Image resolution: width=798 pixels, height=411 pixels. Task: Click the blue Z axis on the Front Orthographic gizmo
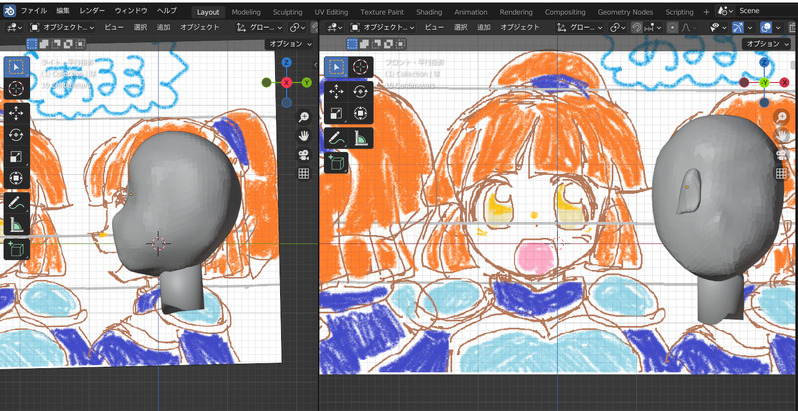764,63
